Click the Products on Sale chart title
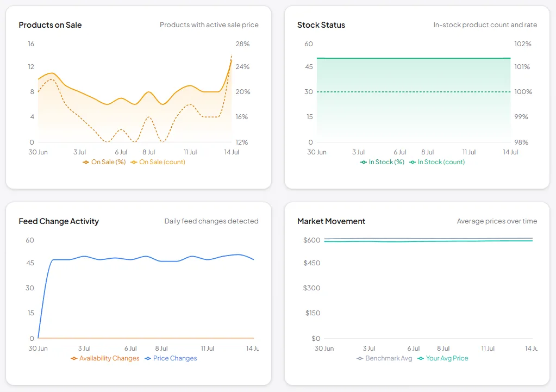The height and width of the screenshot is (392, 556). (51, 25)
